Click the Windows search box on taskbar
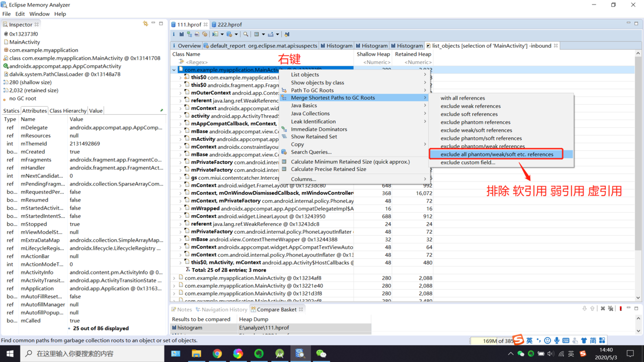 pos(93,353)
